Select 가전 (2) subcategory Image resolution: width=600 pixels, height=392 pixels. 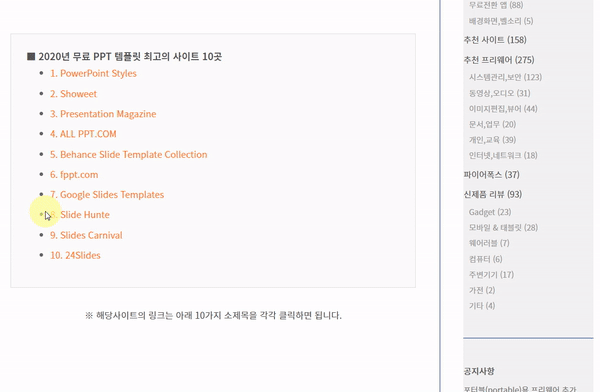(482, 290)
